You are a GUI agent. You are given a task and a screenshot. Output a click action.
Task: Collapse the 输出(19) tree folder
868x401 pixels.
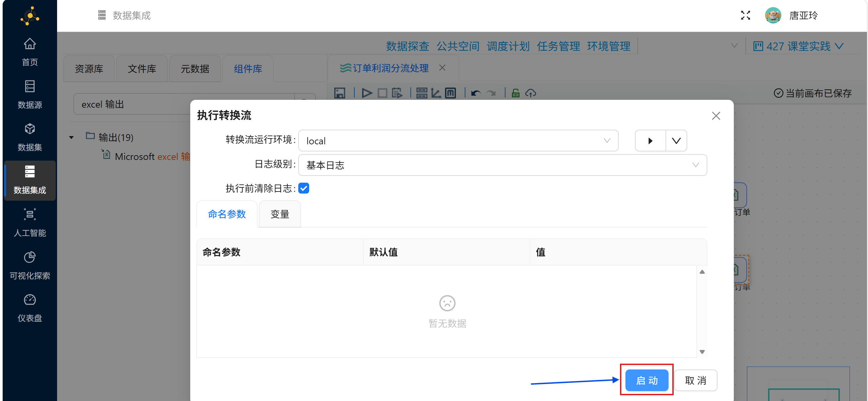71,138
